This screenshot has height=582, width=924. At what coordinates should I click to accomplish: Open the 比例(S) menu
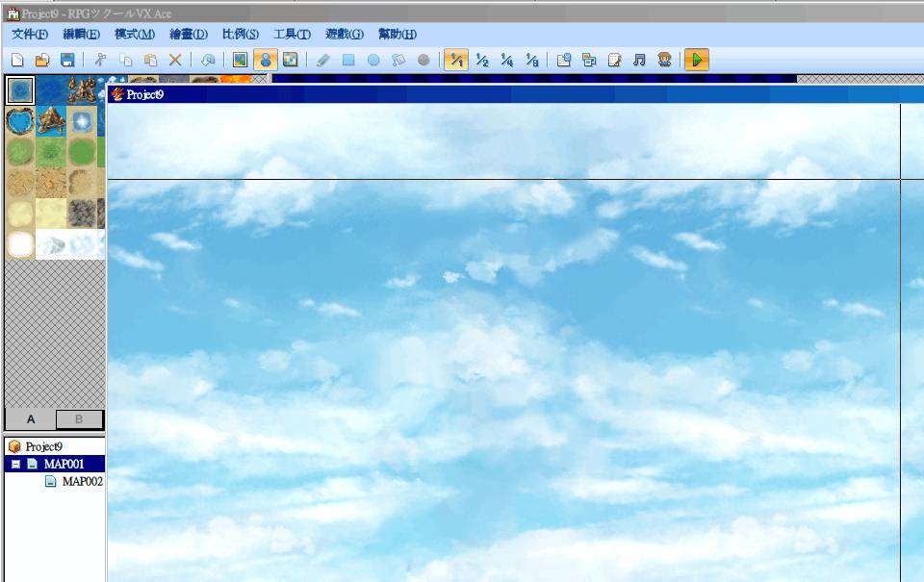pyautogui.click(x=241, y=35)
